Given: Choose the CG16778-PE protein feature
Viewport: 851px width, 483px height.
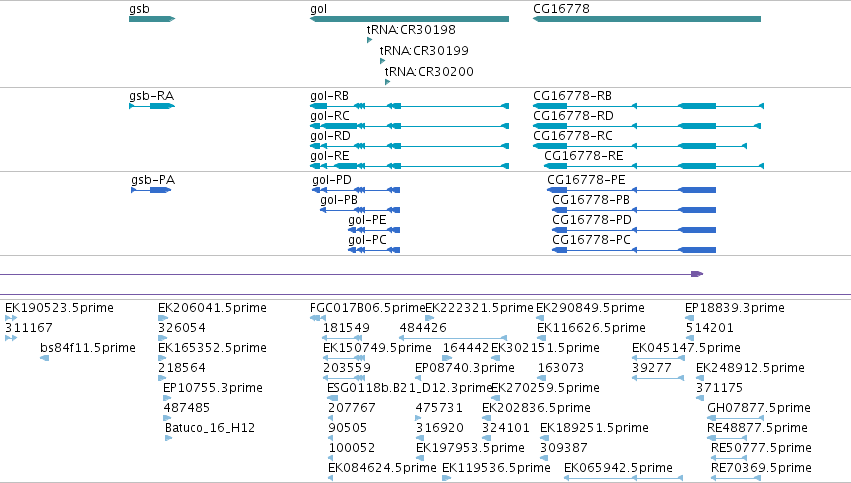Looking at the screenshot, I should click(x=631, y=190).
